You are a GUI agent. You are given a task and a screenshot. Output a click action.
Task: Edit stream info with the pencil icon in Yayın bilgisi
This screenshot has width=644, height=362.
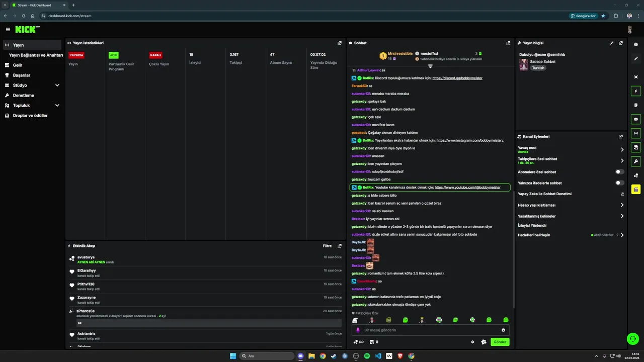[x=612, y=43]
